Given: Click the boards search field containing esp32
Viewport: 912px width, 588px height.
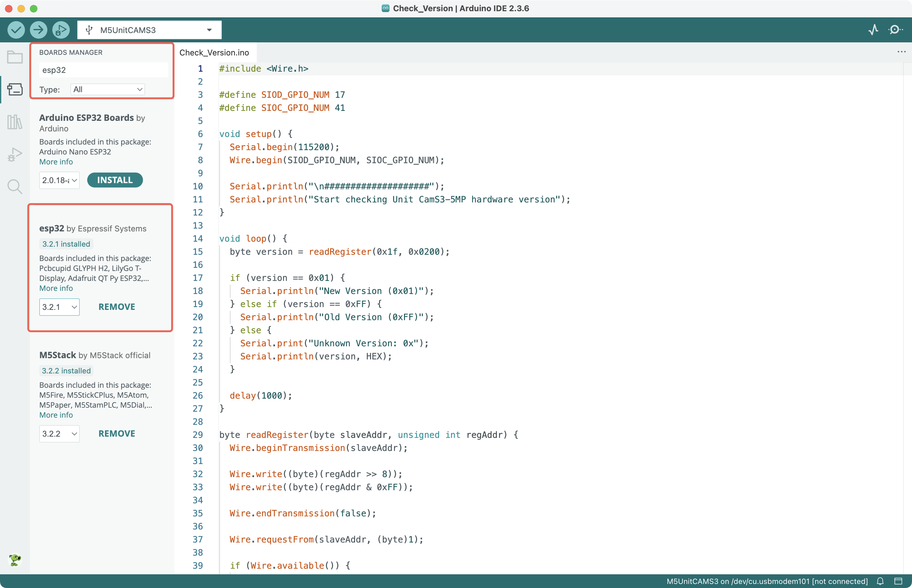Looking at the screenshot, I should click(x=103, y=70).
